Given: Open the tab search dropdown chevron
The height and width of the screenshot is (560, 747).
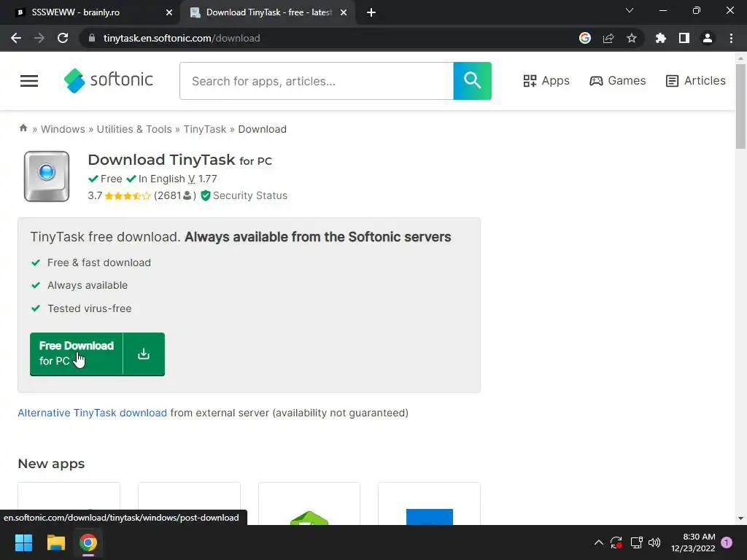Looking at the screenshot, I should click(x=630, y=10).
